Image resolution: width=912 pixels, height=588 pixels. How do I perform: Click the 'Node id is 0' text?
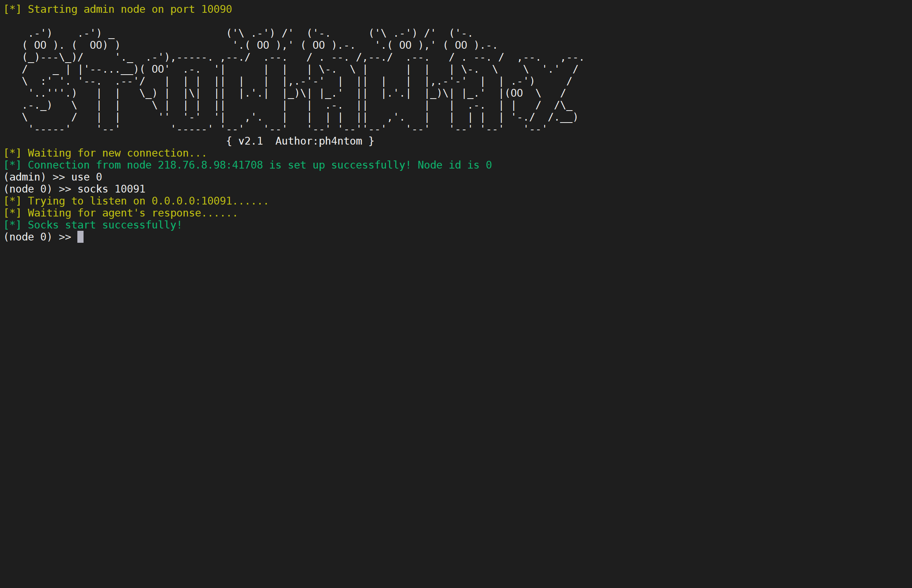tap(454, 165)
